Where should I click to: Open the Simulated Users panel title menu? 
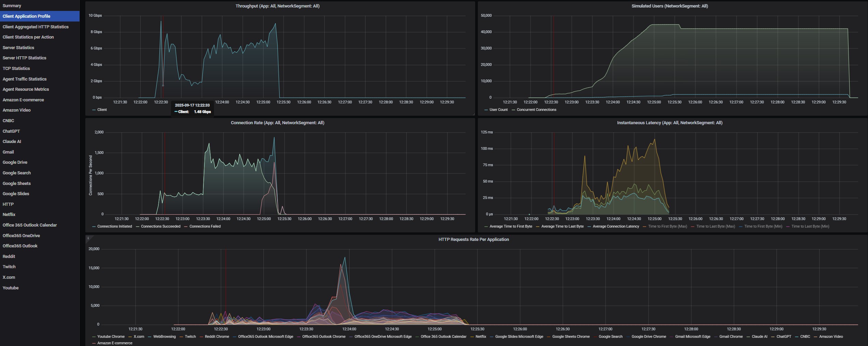[x=669, y=6]
